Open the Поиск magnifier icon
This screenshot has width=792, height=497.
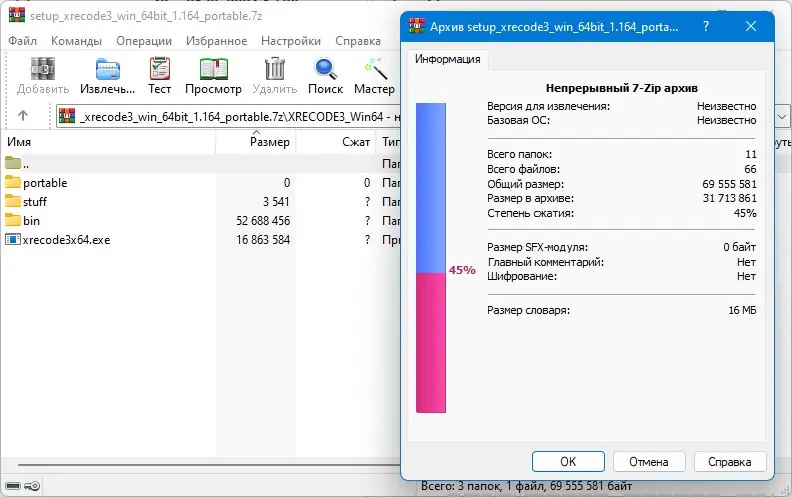click(x=325, y=69)
